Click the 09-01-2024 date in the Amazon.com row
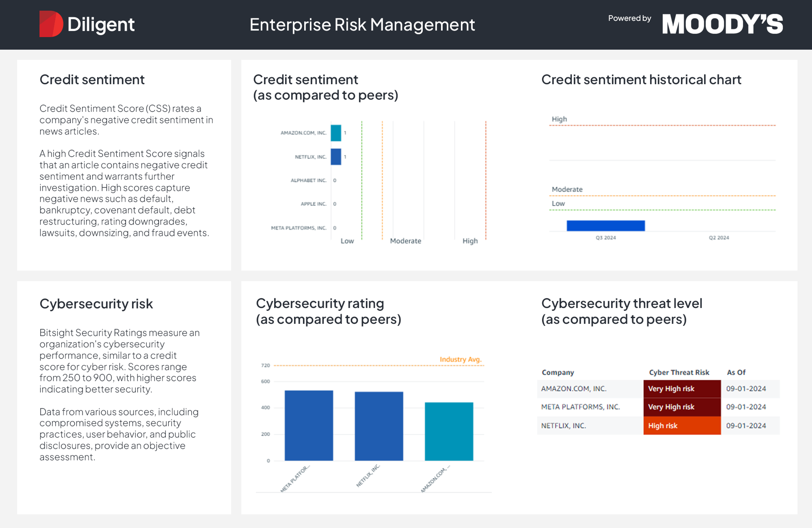This screenshot has width=812, height=528. pos(746,389)
